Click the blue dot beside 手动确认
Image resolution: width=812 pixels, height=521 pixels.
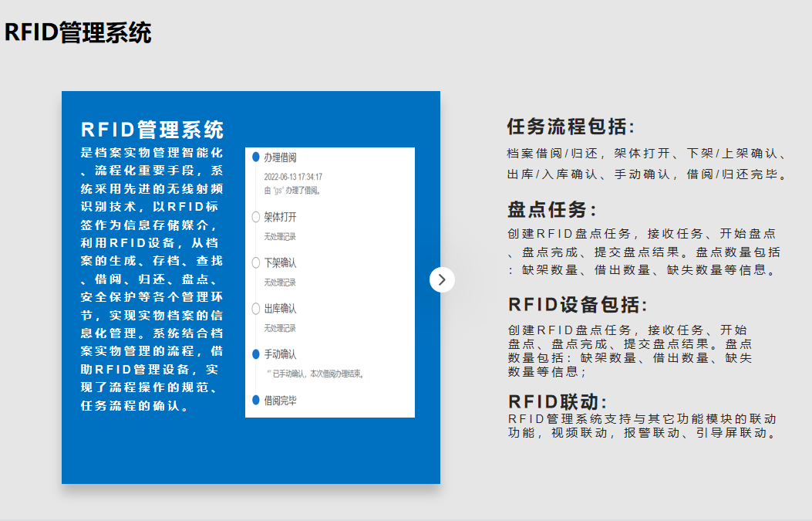tap(255, 354)
